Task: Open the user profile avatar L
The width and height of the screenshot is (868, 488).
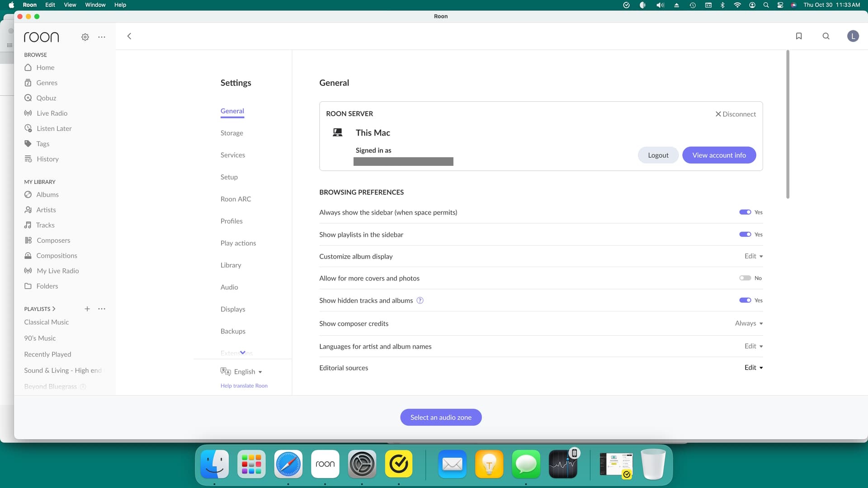Action: point(853,36)
